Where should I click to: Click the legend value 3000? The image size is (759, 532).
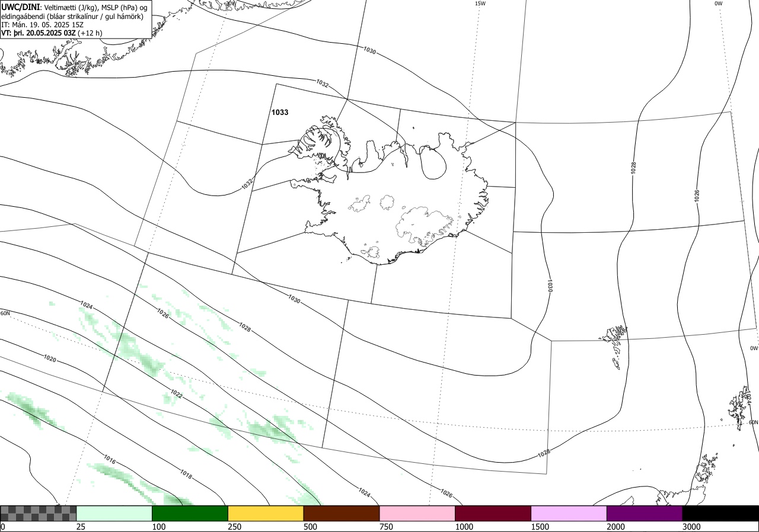click(692, 527)
